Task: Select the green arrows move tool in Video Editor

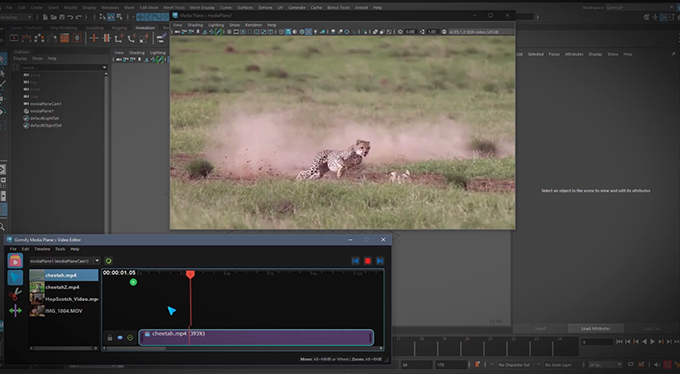Action: [15, 311]
